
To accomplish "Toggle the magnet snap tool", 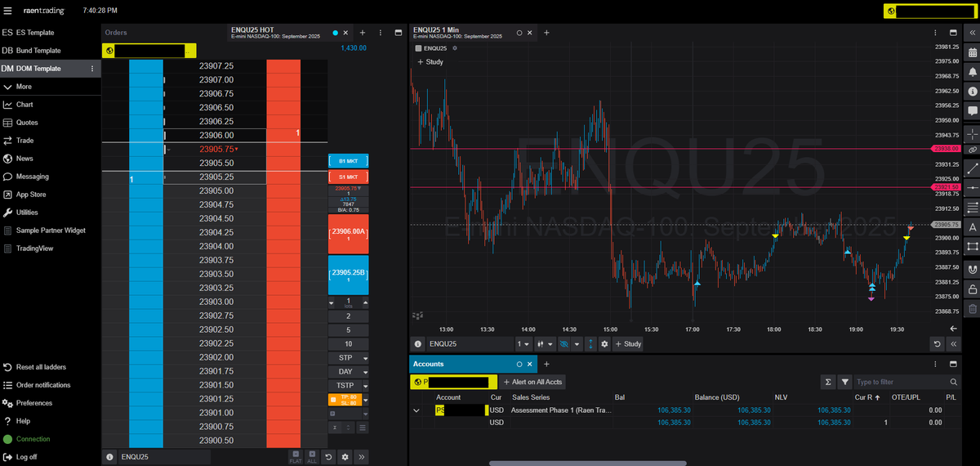I will pyautogui.click(x=973, y=269).
